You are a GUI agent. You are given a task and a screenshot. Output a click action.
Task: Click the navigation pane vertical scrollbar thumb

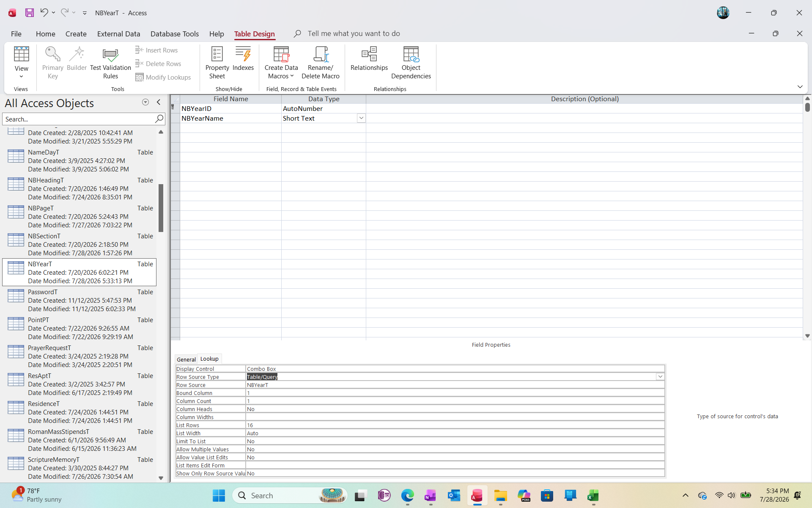pyautogui.click(x=161, y=208)
